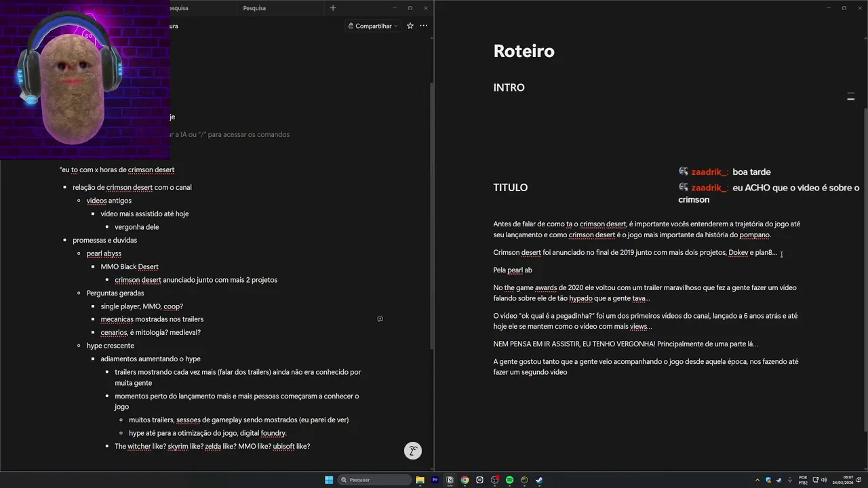Click 'relação de crimson desert com o canal'
This screenshot has height=488, width=868.
(132, 187)
